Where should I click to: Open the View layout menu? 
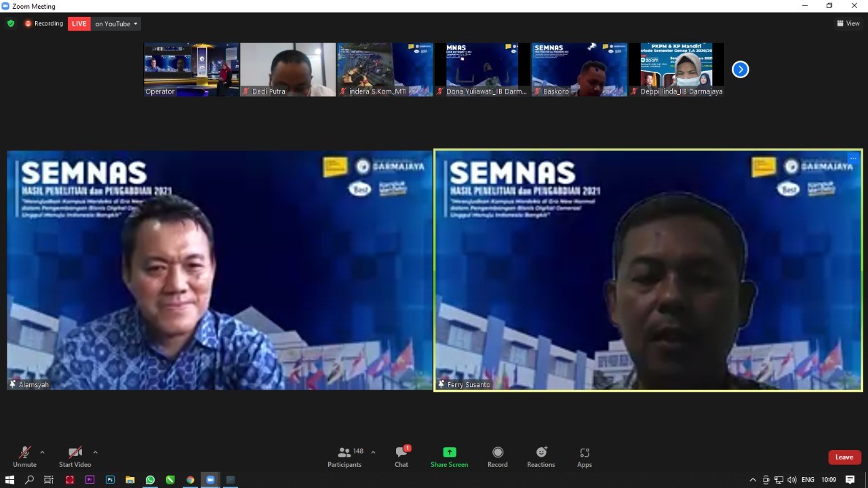click(x=848, y=24)
